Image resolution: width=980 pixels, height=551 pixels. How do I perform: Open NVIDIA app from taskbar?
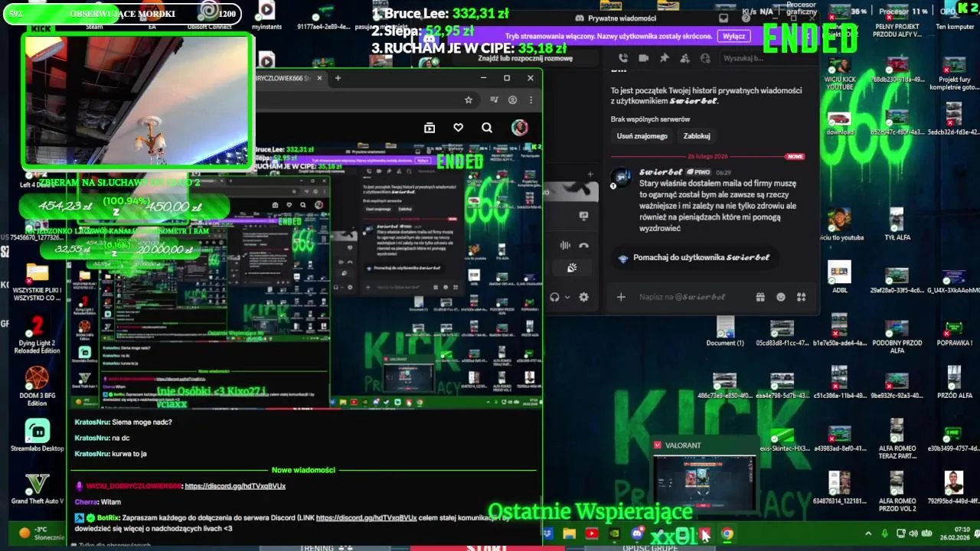614,533
